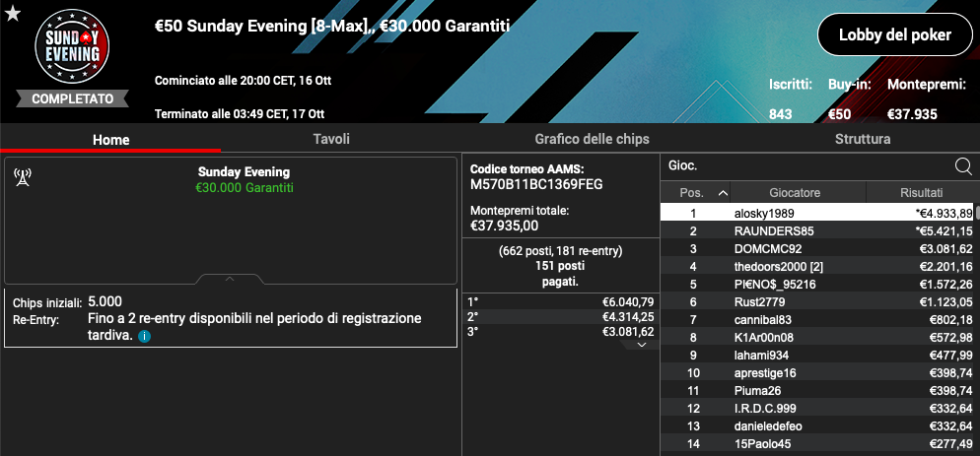Open the Lobby del poker
Screen dimensions: 980x456
[x=894, y=35]
